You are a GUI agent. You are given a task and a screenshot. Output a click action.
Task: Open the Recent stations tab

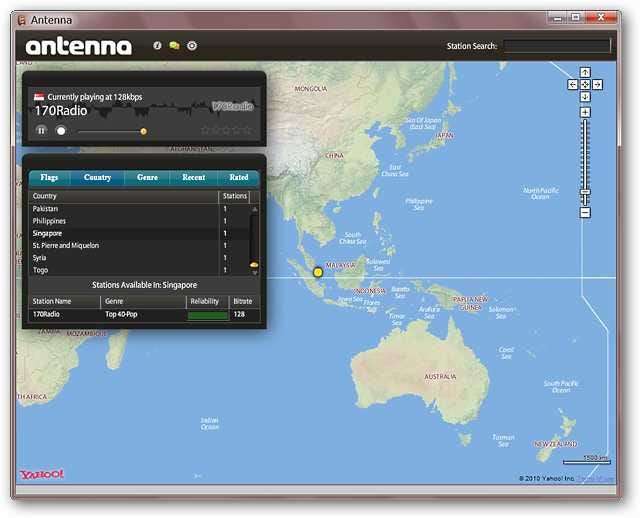194,177
